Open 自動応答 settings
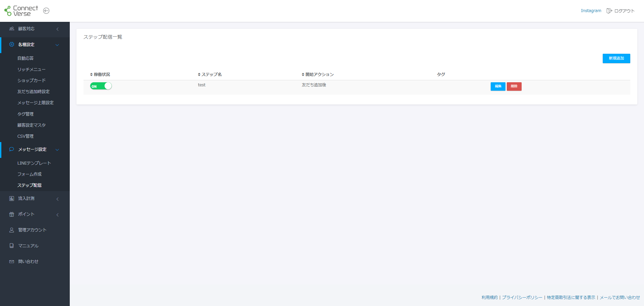 25,58
